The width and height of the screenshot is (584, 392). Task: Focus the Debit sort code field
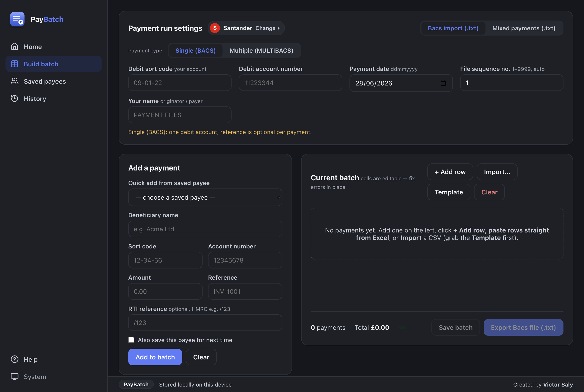click(x=180, y=83)
